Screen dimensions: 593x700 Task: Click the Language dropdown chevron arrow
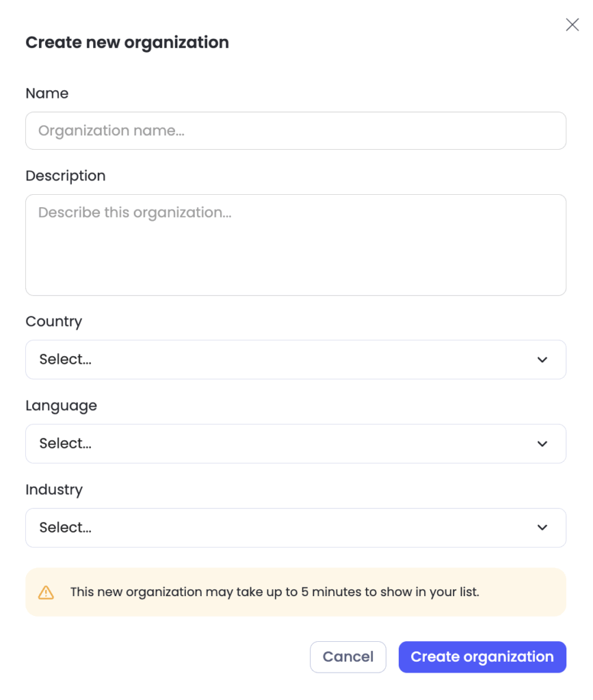point(542,444)
